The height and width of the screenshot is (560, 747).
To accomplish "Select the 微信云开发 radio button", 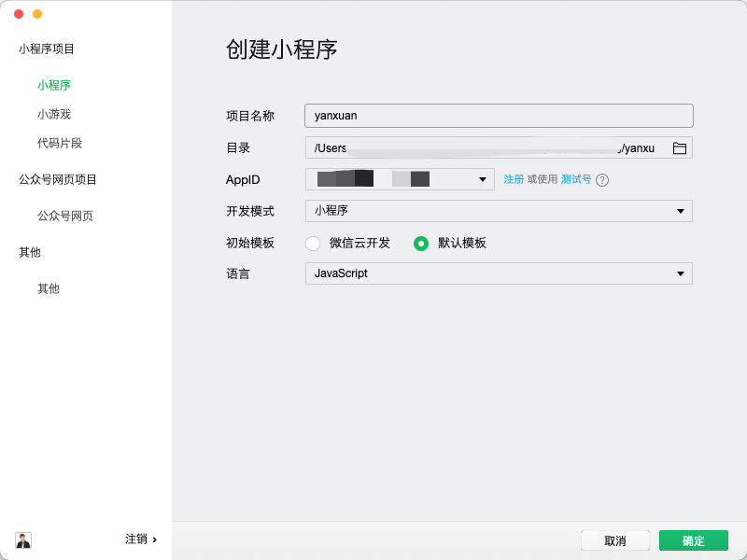I will point(313,242).
